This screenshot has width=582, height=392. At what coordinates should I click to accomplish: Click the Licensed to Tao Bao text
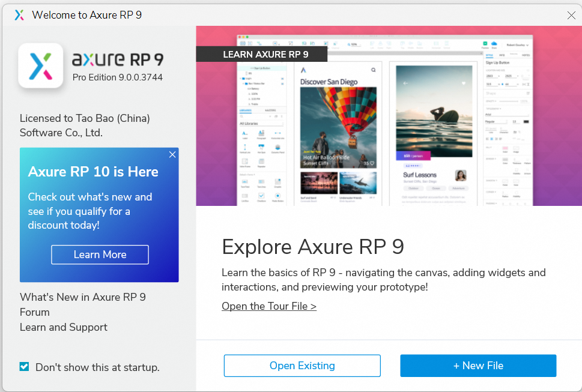pos(85,125)
